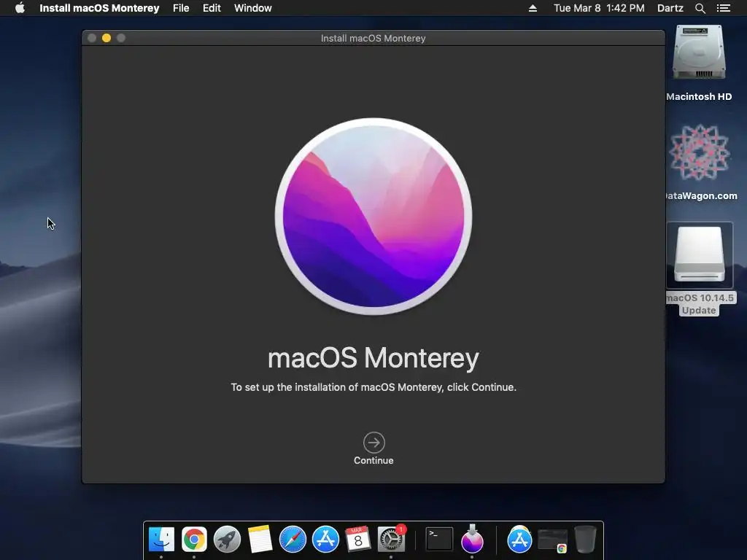Click the Monterey wallpaper logo image

(x=373, y=216)
